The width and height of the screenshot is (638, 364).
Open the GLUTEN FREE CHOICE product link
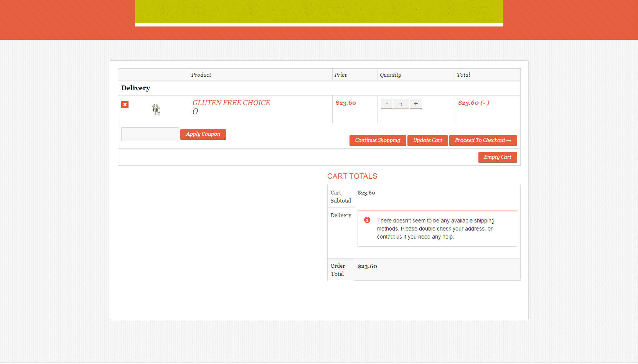231,103
